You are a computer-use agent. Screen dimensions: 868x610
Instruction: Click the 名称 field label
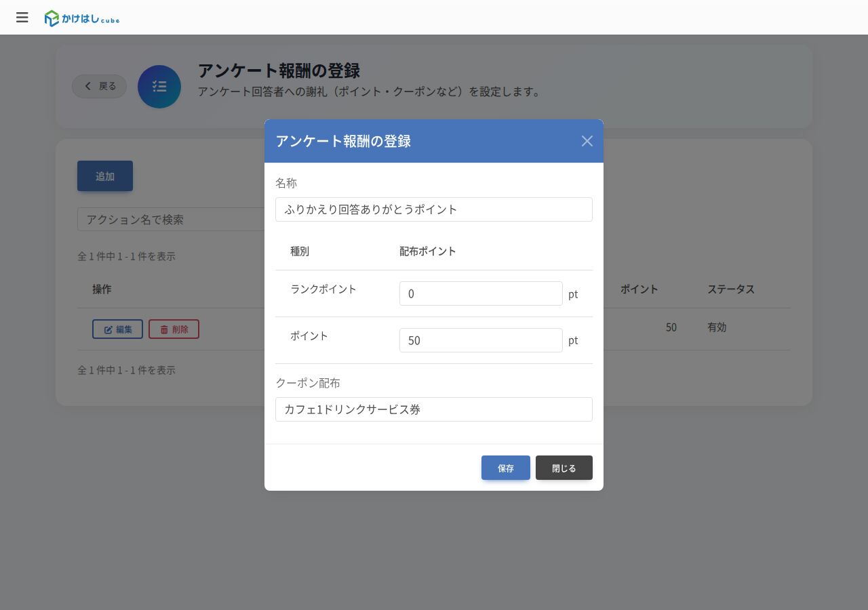click(286, 183)
